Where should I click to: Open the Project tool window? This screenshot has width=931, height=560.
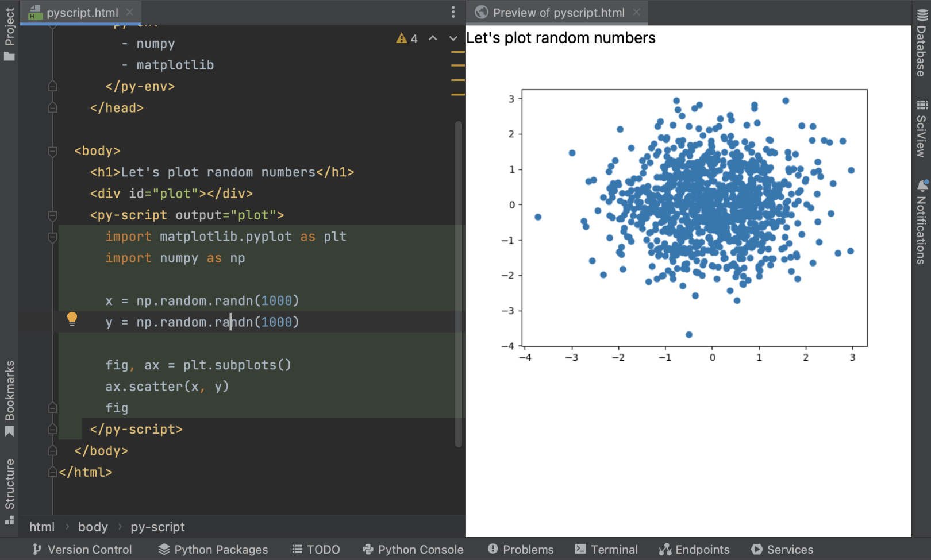(9, 33)
